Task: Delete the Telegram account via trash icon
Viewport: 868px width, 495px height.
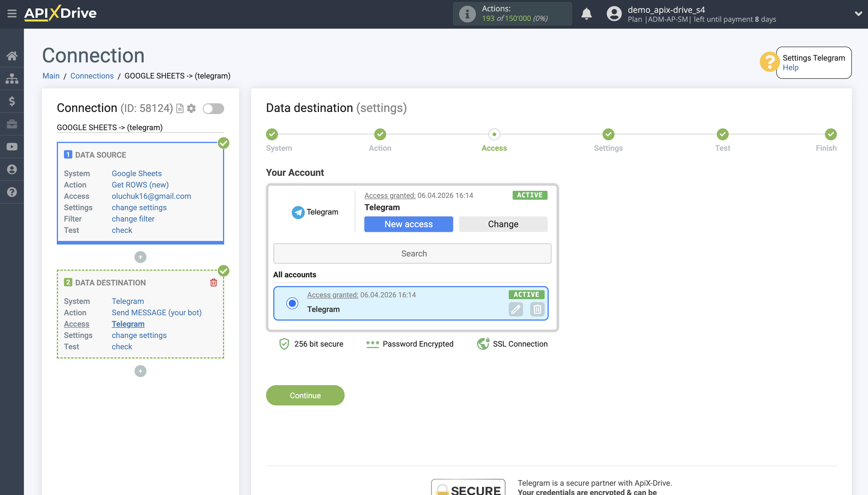Action: pos(537,309)
